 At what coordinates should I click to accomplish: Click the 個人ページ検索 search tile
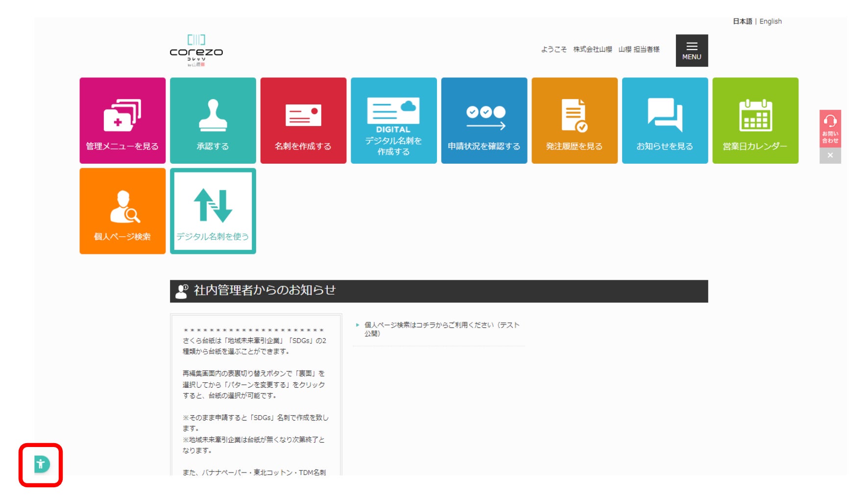click(x=122, y=211)
